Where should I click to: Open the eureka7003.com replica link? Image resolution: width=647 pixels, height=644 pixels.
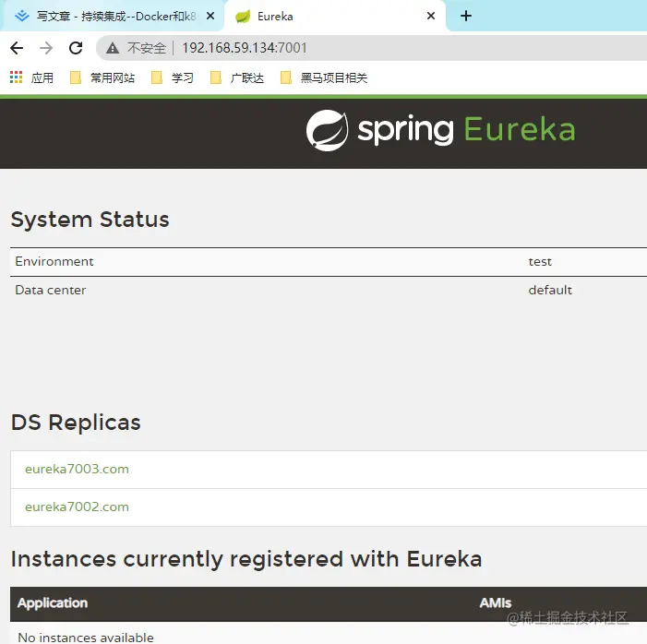click(x=77, y=469)
